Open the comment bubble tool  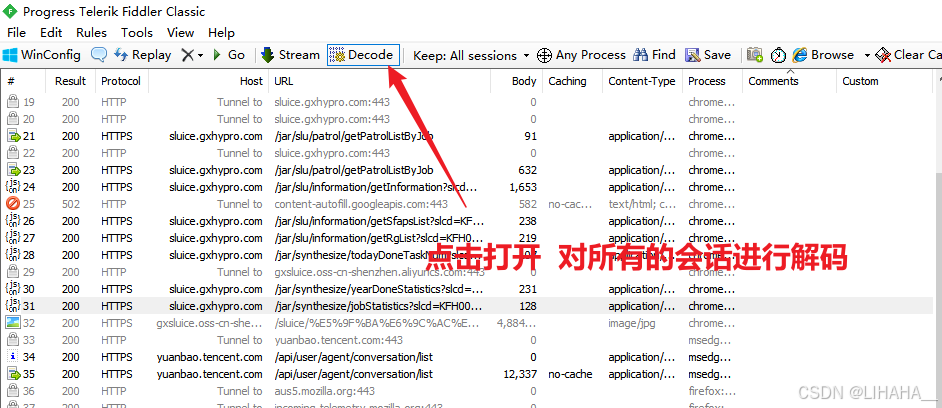pos(99,55)
